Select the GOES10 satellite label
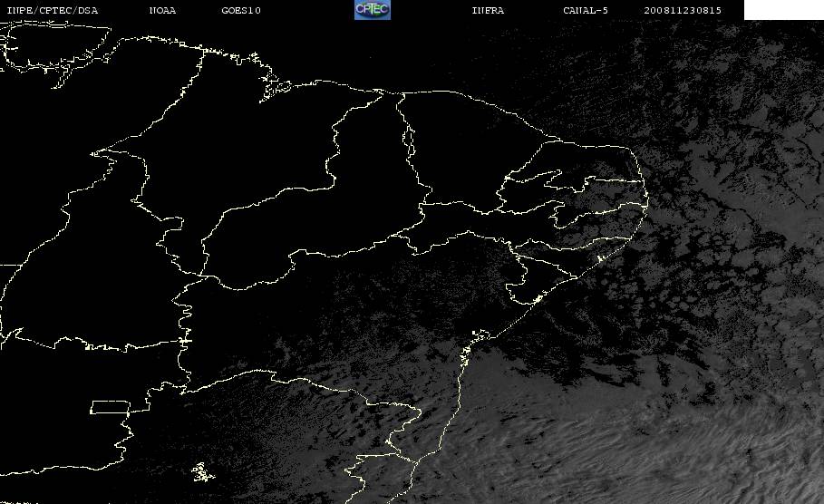824x504 pixels. pyautogui.click(x=241, y=11)
